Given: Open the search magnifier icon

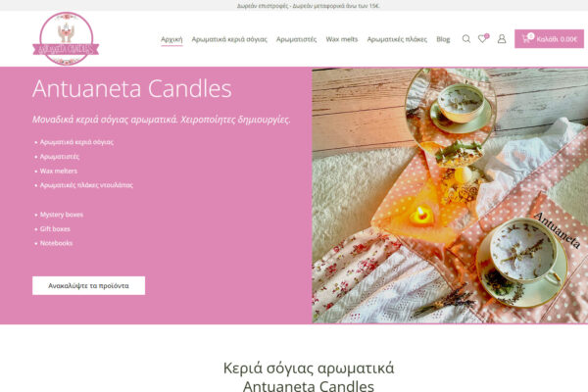Looking at the screenshot, I should click(466, 39).
